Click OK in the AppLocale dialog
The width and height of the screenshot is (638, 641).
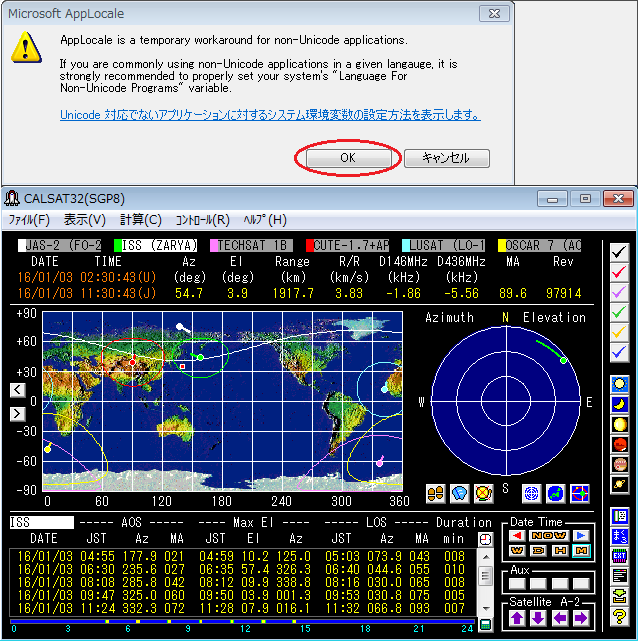348,158
